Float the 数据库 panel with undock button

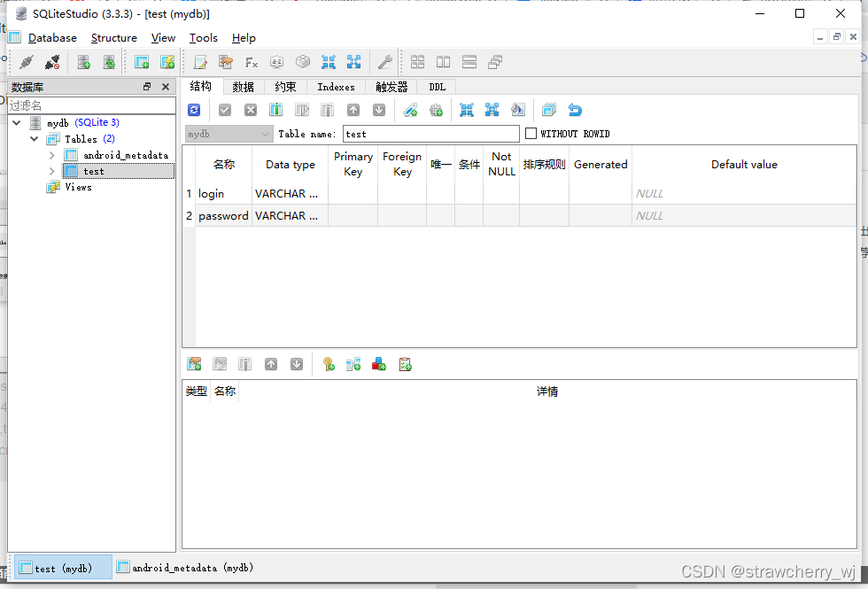tap(147, 87)
